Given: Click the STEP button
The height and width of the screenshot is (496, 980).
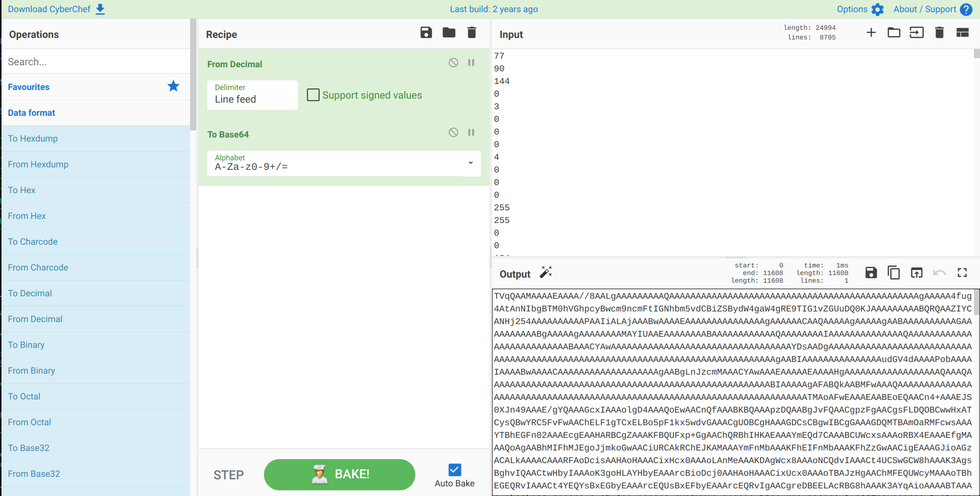Looking at the screenshot, I should 229,475.
